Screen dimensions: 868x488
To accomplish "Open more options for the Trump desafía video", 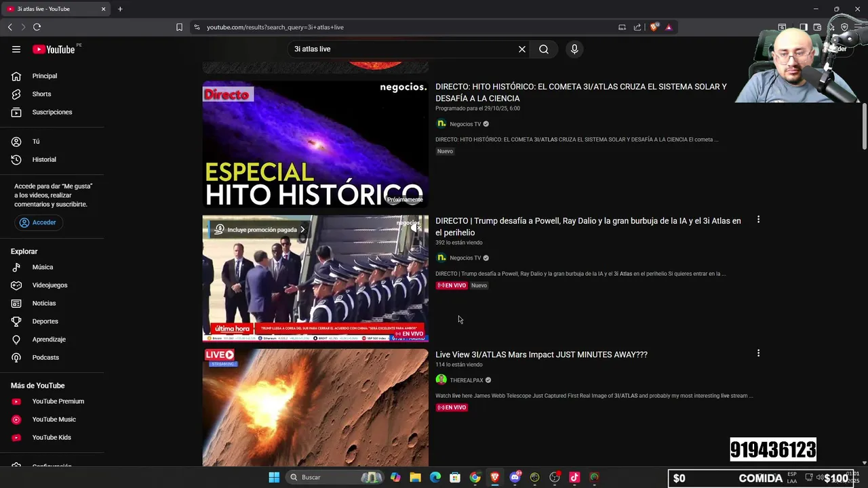I will tap(758, 220).
